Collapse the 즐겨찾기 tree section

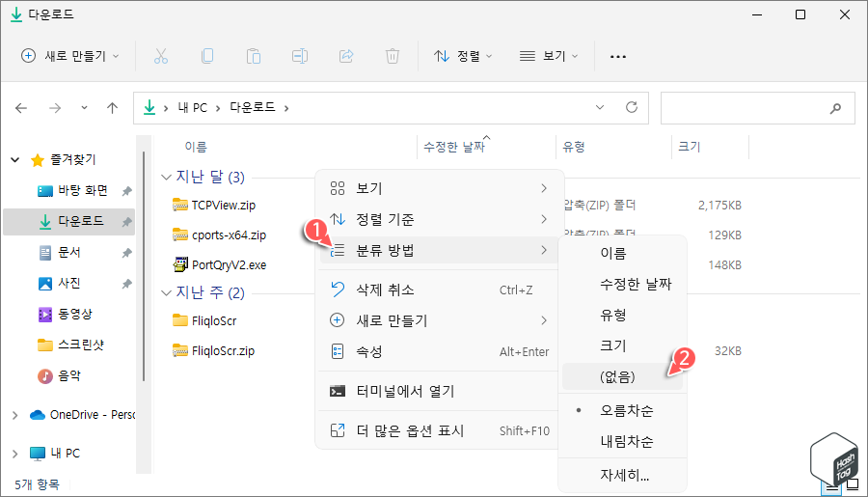[x=14, y=160]
